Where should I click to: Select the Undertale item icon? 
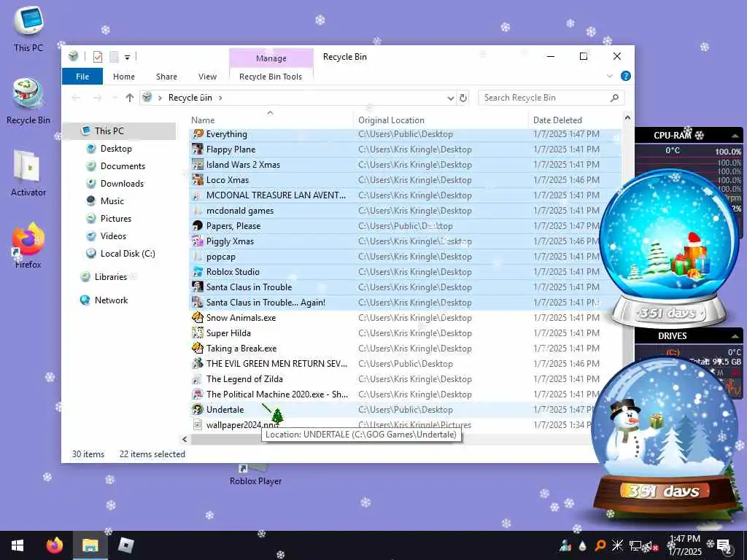198,410
